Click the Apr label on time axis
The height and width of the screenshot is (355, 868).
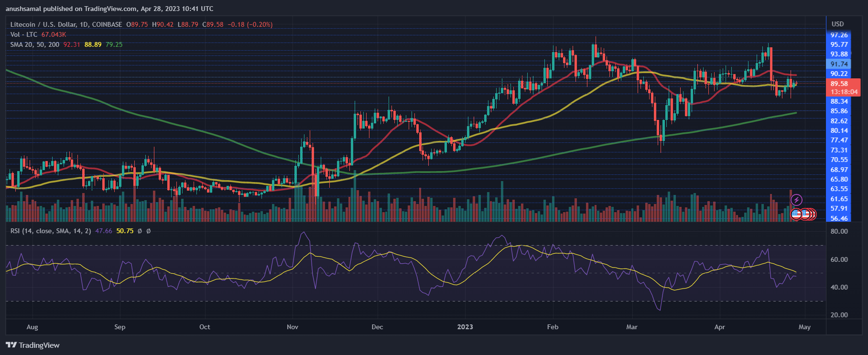pos(719,327)
